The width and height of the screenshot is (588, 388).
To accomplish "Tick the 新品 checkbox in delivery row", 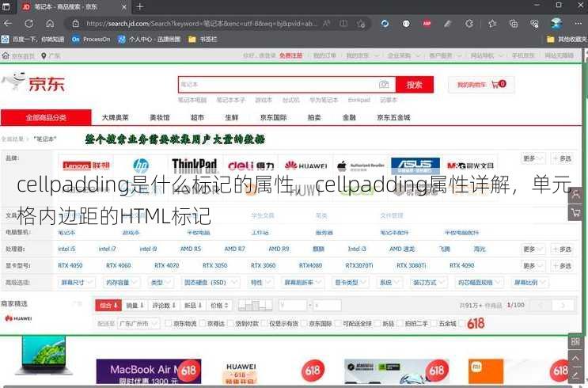I will [377, 323].
